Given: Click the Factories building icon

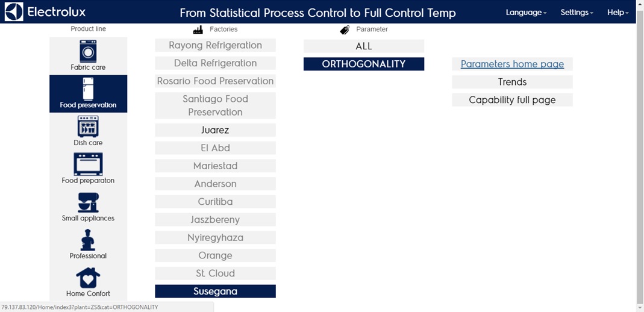Looking at the screenshot, I should [198, 30].
